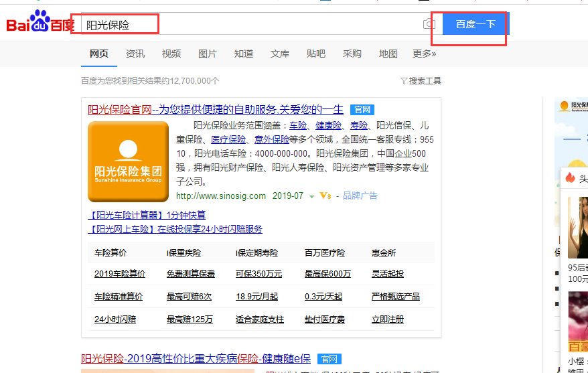The width and height of the screenshot is (588, 373).
Task: Open the 免费测算保费 link
Action: [190, 274]
